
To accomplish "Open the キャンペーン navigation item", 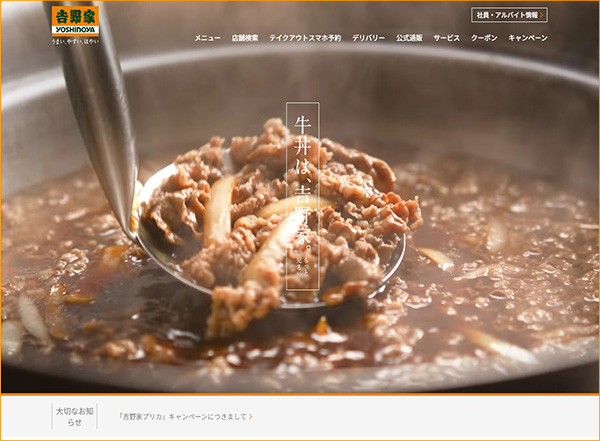I will tap(528, 38).
